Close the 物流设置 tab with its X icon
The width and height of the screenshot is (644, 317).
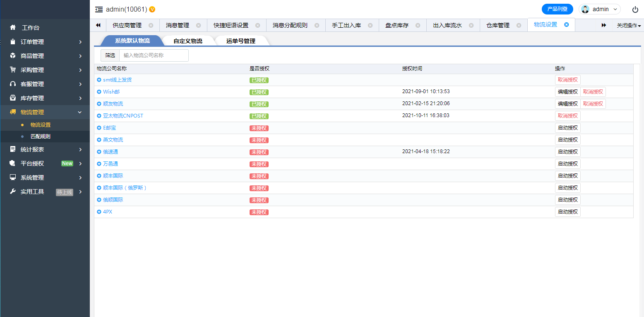pyautogui.click(x=567, y=25)
